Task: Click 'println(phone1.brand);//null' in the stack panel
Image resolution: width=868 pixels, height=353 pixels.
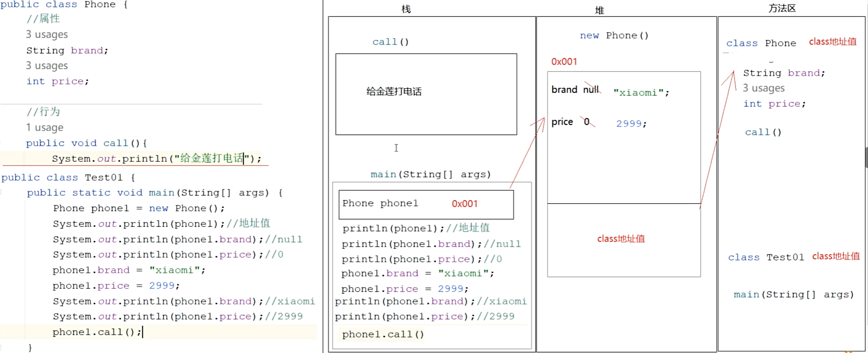Action: (x=431, y=244)
